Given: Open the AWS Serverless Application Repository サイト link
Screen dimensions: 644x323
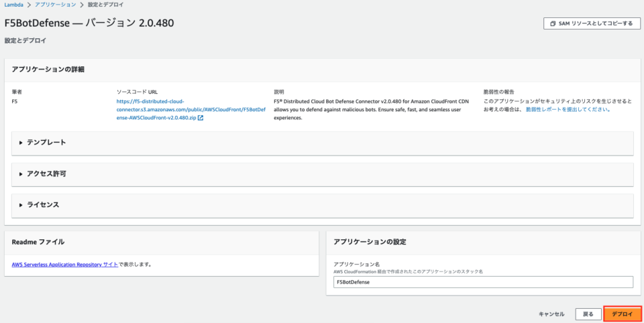Looking at the screenshot, I should coord(65,264).
